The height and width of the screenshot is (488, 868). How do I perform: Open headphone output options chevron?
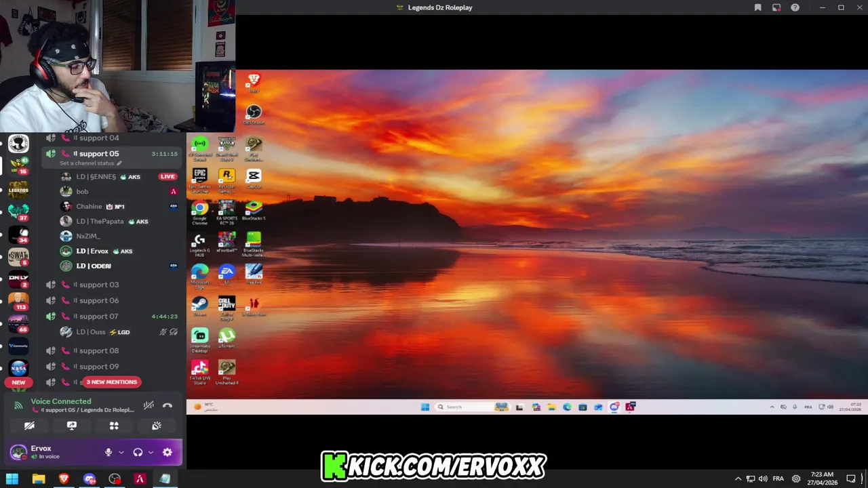151,452
